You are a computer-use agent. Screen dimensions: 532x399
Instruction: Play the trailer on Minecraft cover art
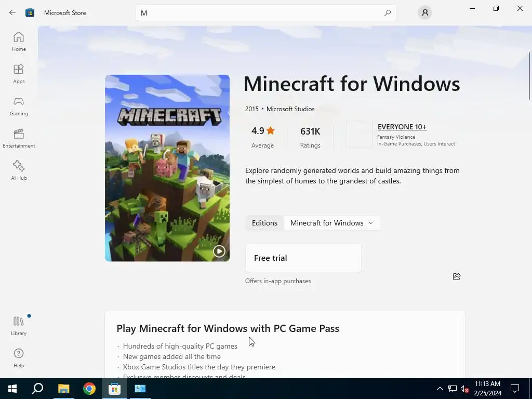tap(219, 251)
